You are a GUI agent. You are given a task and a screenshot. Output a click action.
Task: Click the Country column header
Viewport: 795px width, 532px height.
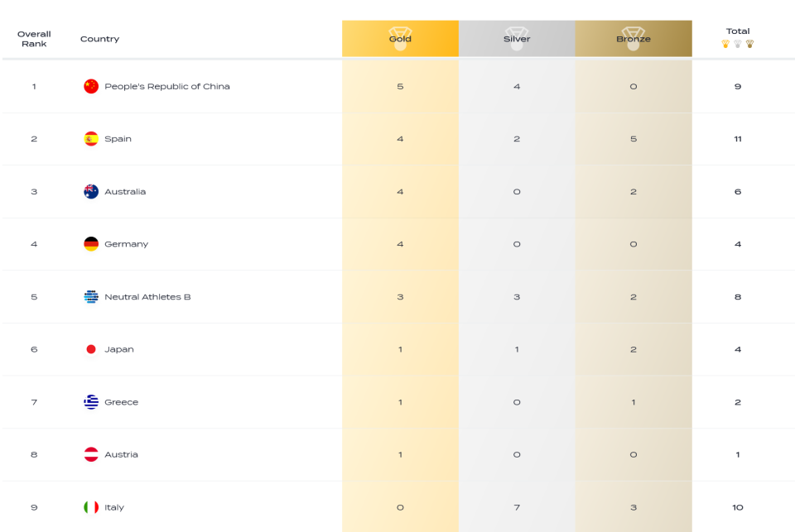coord(100,39)
